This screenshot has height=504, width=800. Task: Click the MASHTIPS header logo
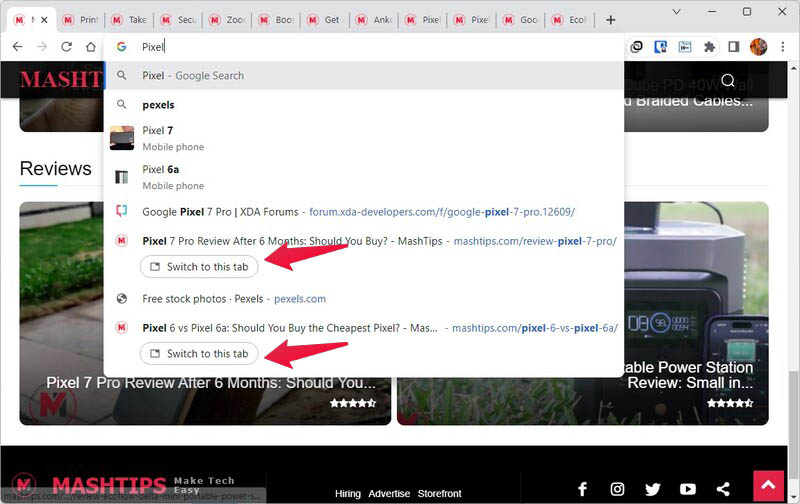61,80
